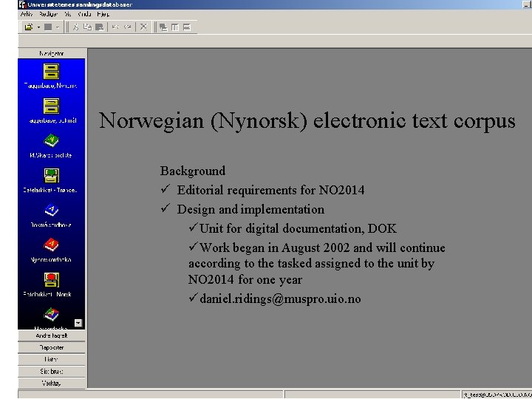Open the Arkiv menu

27,14
